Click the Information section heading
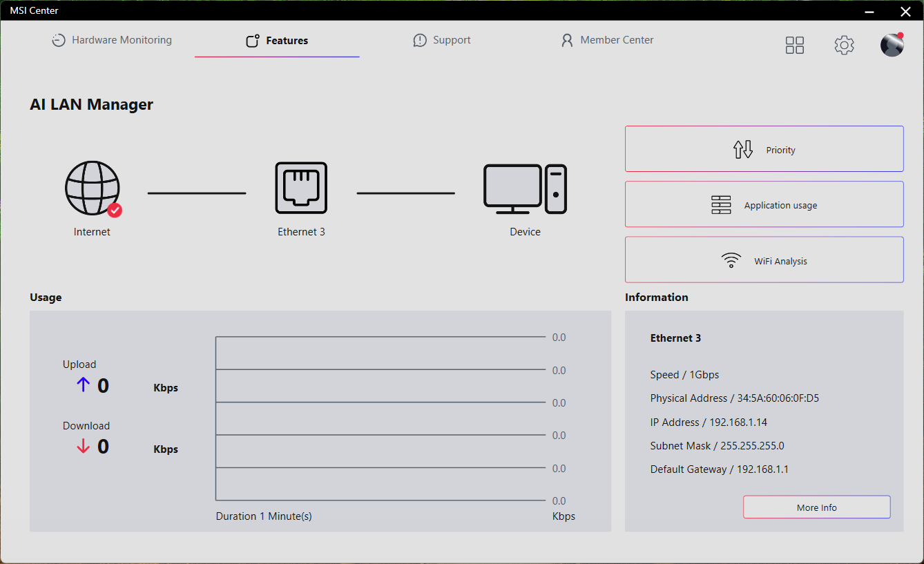The width and height of the screenshot is (924, 564). [x=657, y=298]
